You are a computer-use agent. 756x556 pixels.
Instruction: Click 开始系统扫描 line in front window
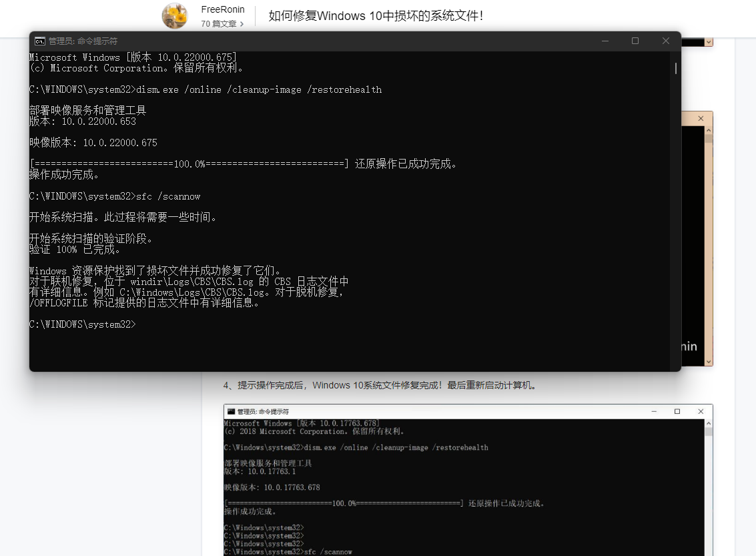pyautogui.click(x=124, y=218)
